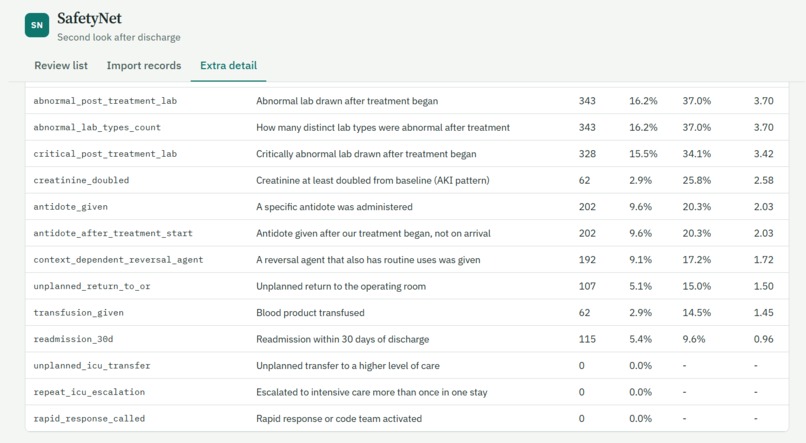Image resolution: width=806 pixels, height=443 pixels.
Task: Click the SafetyNet SN logo icon
Action: [37, 25]
